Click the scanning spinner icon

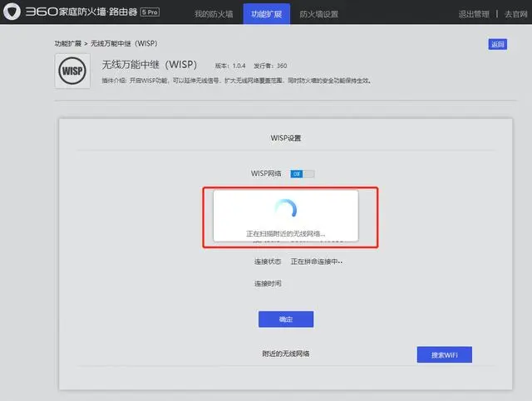pyautogui.click(x=285, y=209)
